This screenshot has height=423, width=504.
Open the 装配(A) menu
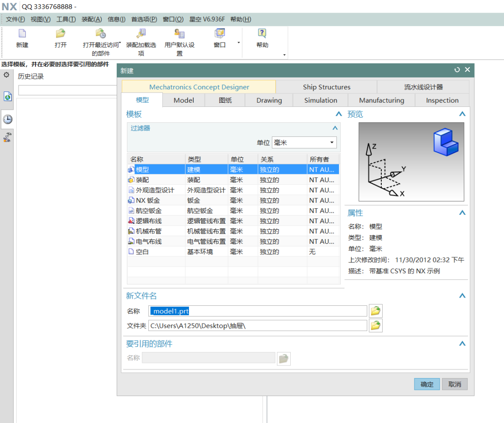tap(91, 19)
